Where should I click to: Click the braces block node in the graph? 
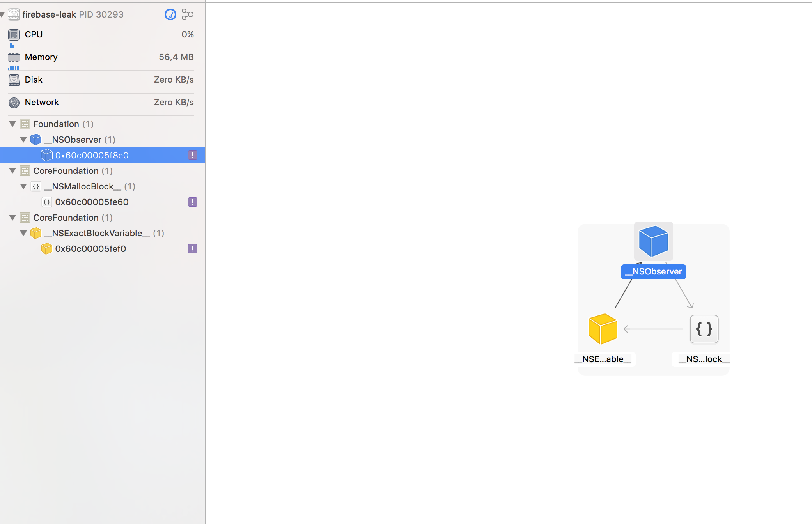click(x=704, y=329)
